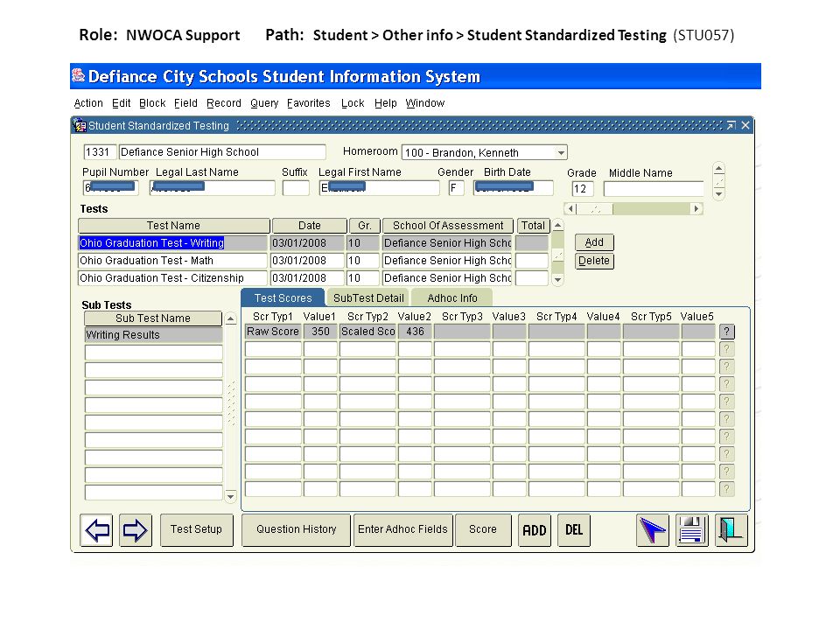Switch to the SubTest Detail tab

(x=368, y=297)
